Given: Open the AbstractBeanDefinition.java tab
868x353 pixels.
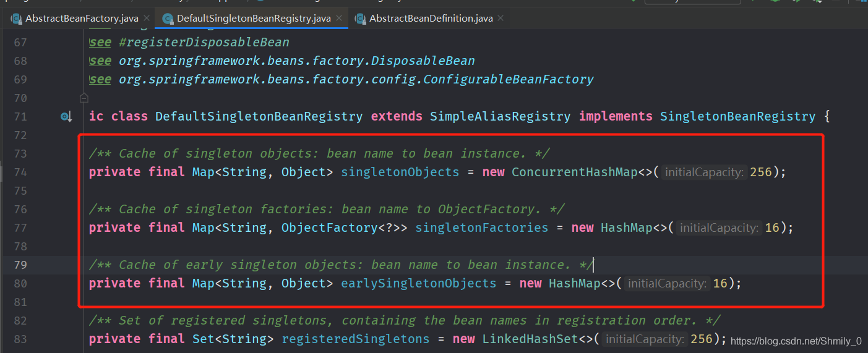Looking at the screenshot, I should tap(431, 19).
